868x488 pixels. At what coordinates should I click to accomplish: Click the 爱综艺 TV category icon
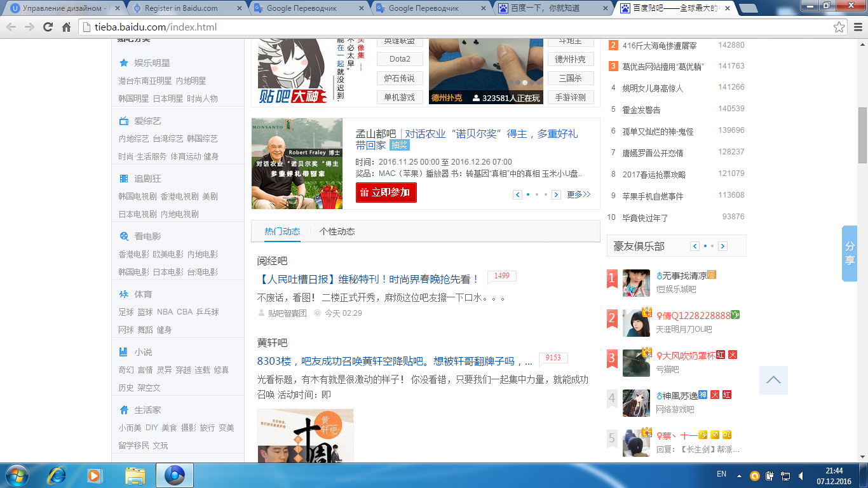(x=124, y=121)
